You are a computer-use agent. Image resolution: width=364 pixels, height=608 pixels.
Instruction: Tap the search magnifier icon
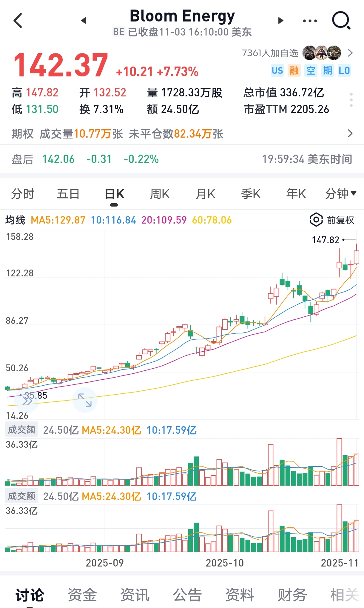(x=341, y=21)
